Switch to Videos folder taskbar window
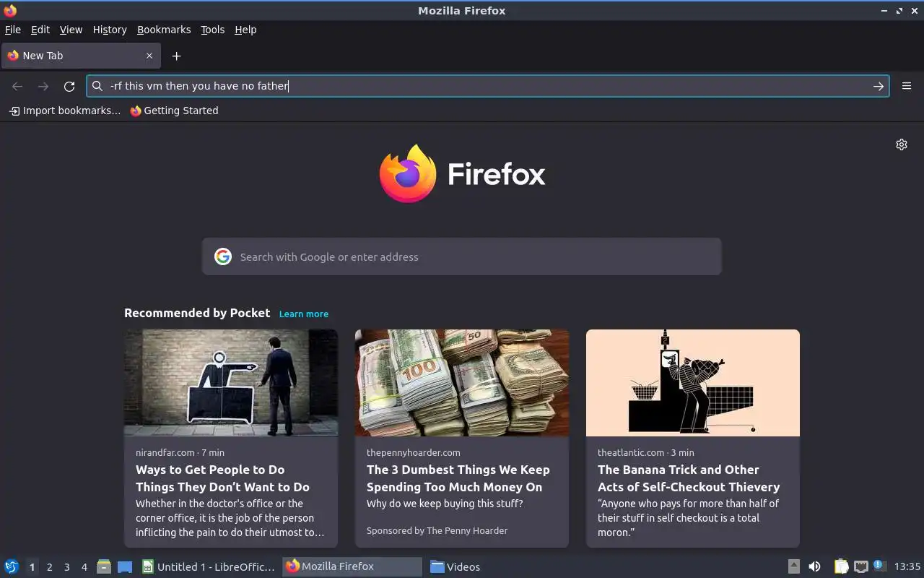This screenshot has width=924, height=578. click(456, 566)
